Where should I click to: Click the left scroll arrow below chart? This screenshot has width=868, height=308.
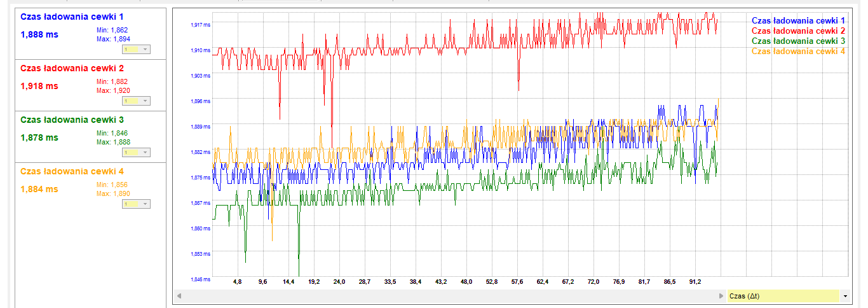pos(179,296)
